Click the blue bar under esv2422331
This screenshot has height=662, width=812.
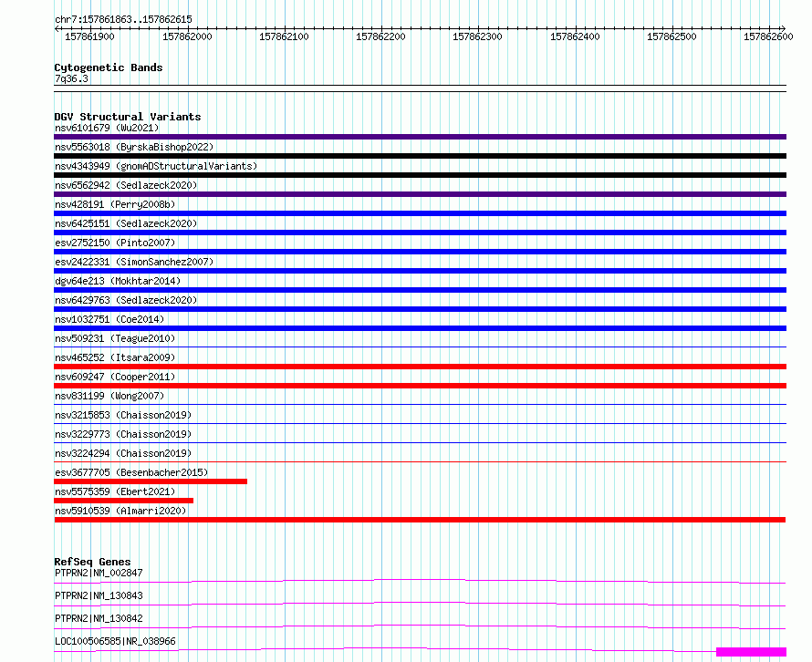pos(420,271)
